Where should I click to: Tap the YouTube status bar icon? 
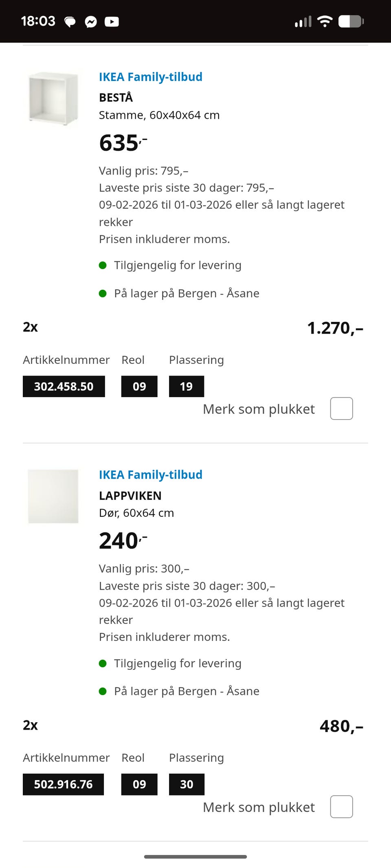tap(112, 22)
